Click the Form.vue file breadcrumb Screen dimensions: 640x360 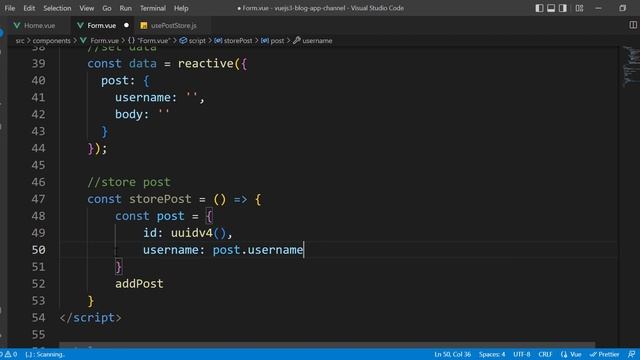click(100, 40)
